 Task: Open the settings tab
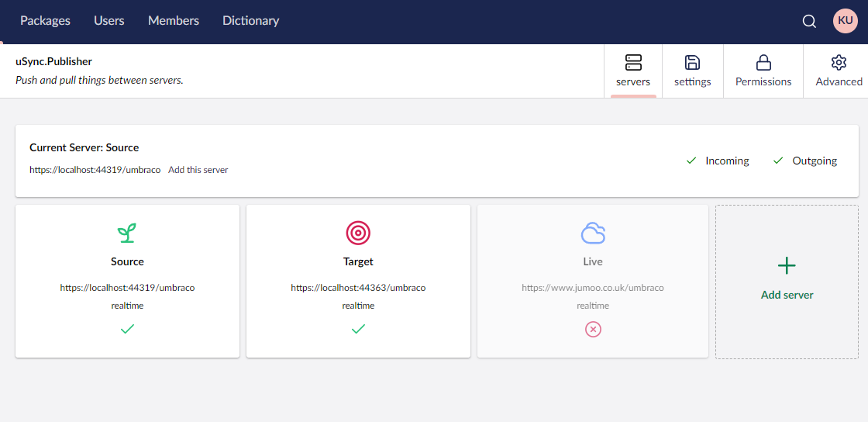coord(692,71)
